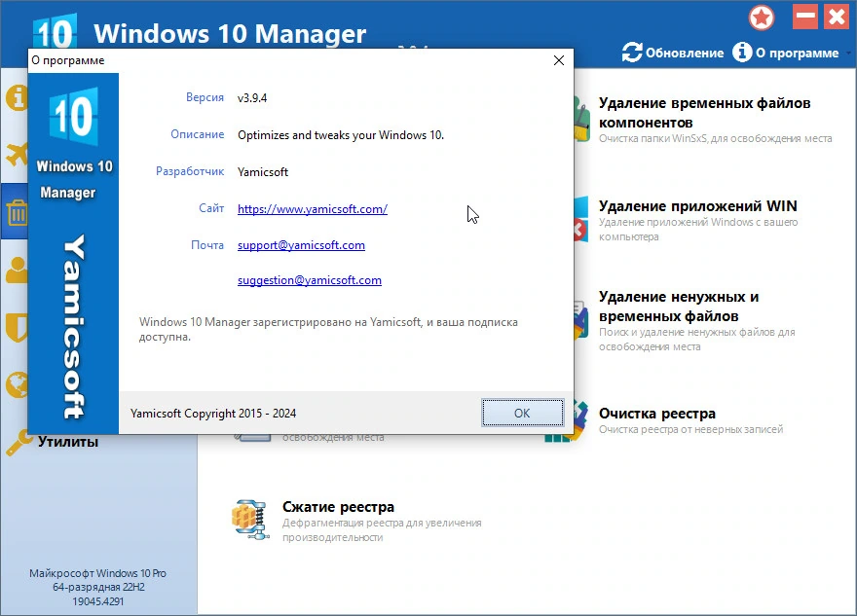Select the Утилиты wrench icon
This screenshot has height=616, width=857.
click(x=19, y=443)
